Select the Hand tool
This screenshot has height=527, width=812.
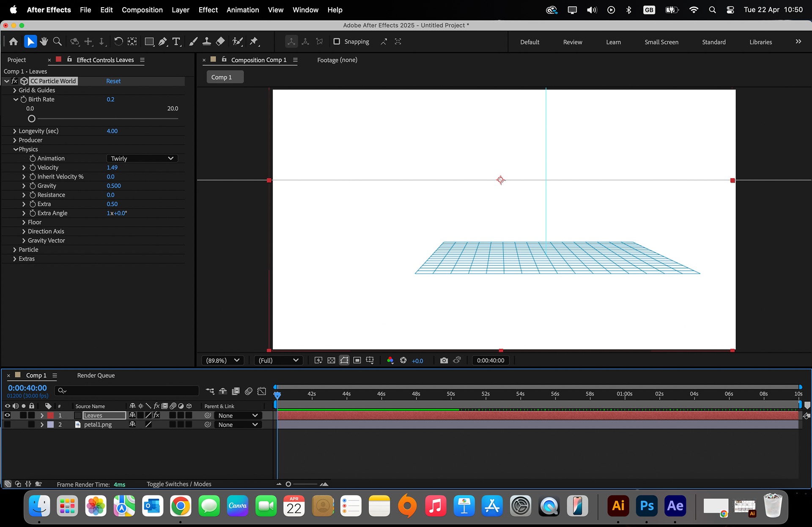[x=44, y=41]
